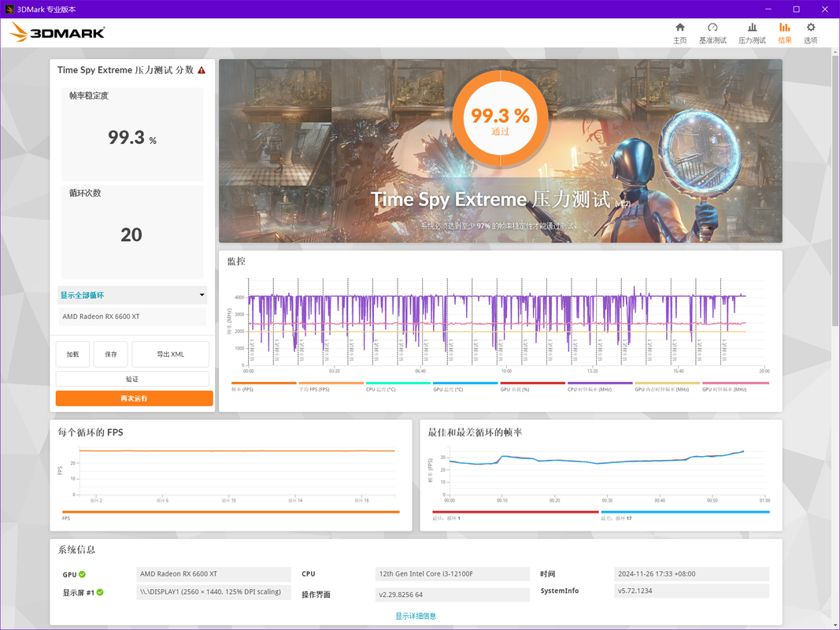Click the 导出 XML button
840x630 pixels.
(x=170, y=354)
